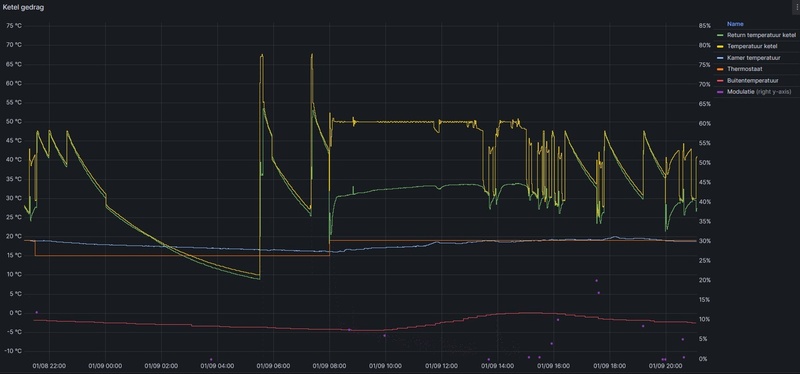The height and width of the screenshot is (374, 800).
Task: Toggle 'Buitentemperatuur' series in legend
Action: 753,80
